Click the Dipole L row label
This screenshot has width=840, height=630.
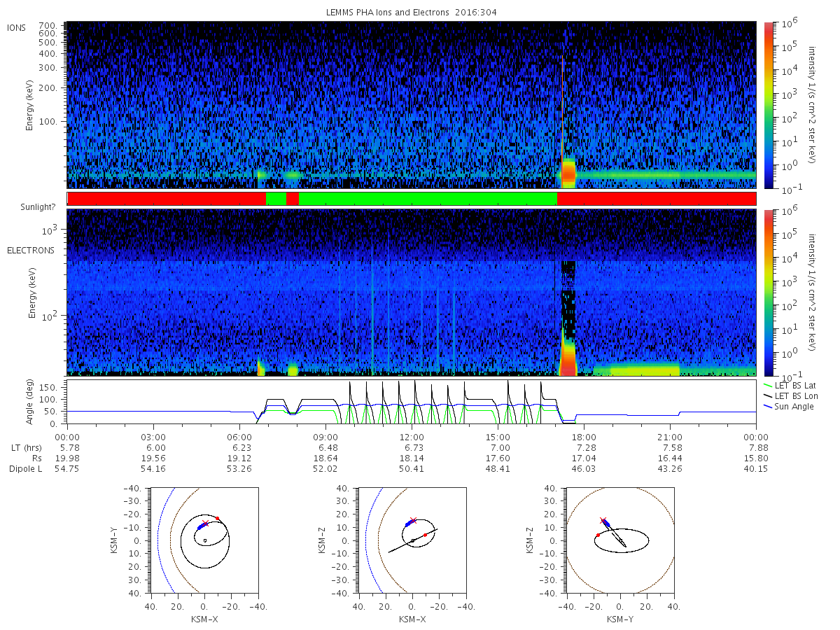pos(26,469)
